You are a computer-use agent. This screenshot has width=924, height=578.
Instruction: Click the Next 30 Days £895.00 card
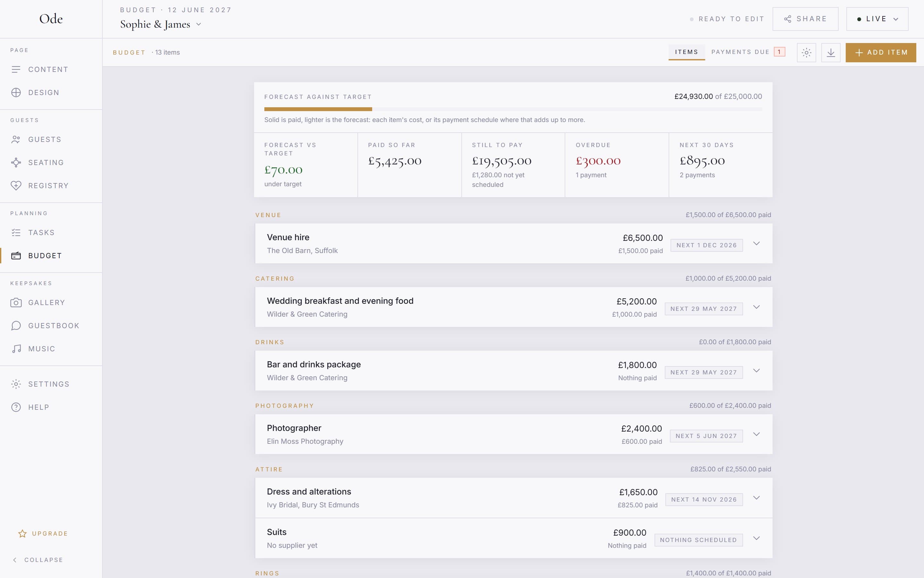click(721, 165)
